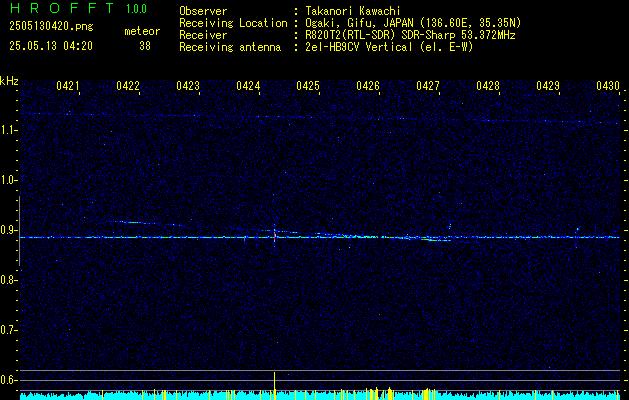
Task: Click 2el-HB9CV Vertical antenna text
Action: (389, 47)
